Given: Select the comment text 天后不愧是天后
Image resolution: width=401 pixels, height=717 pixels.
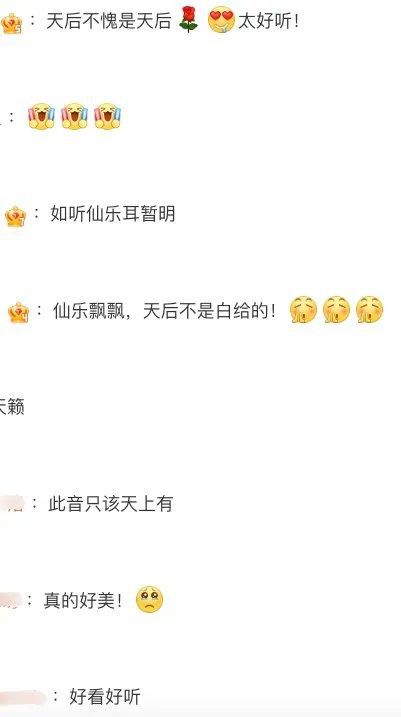Looking at the screenshot, I should point(108,21).
